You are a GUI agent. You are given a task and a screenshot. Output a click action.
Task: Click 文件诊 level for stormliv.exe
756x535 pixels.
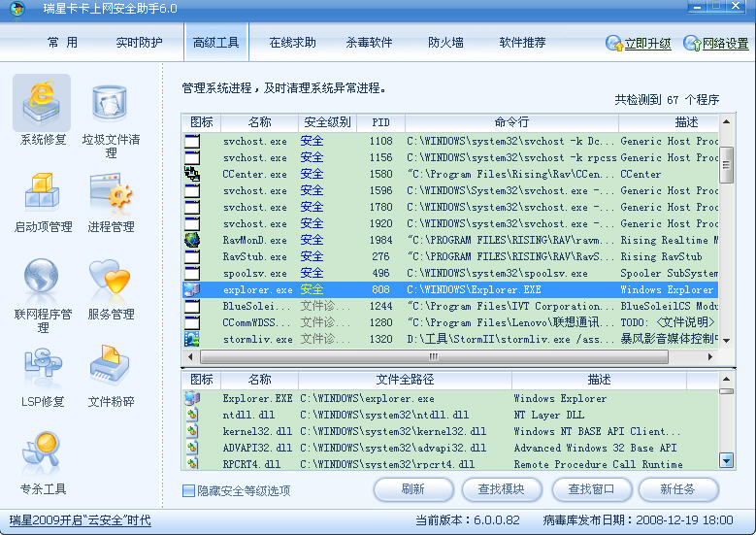[325, 339]
